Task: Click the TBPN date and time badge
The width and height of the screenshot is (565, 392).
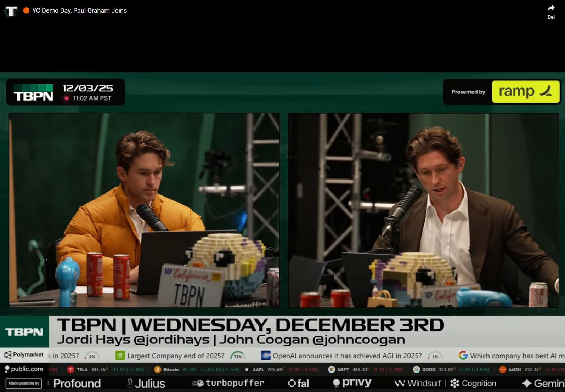Action: coord(66,92)
